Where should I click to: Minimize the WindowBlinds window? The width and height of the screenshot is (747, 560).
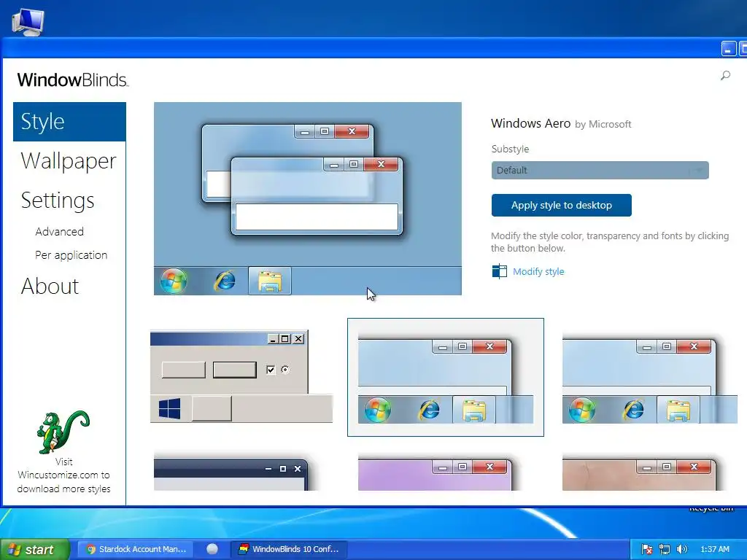[729, 49]
